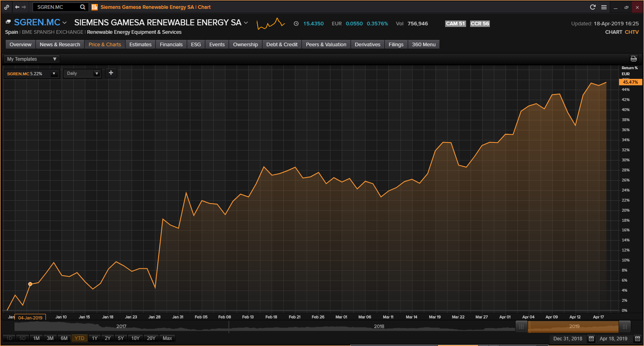
Task: Click the link chain icon in title bar
Action: click(x=6, y=7)
